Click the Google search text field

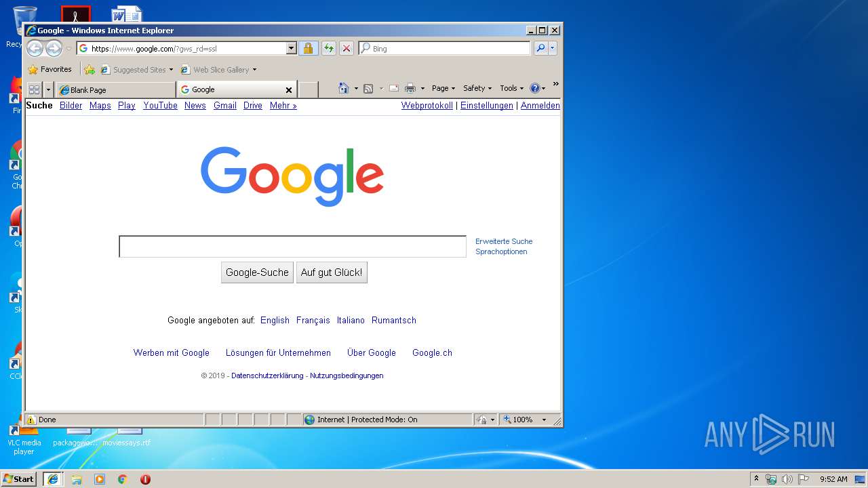(292, 247)
